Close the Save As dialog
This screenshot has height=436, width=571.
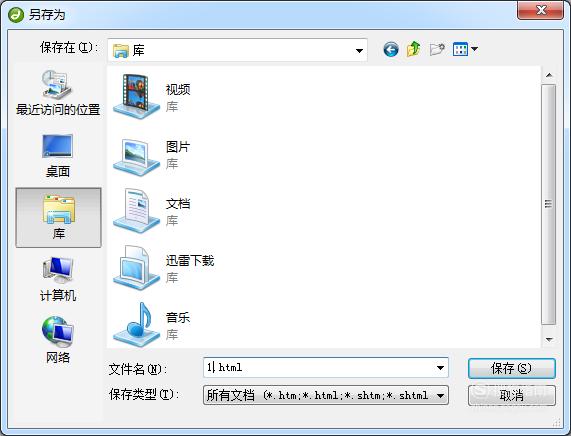pyautogui.click(x=541, y=10)
